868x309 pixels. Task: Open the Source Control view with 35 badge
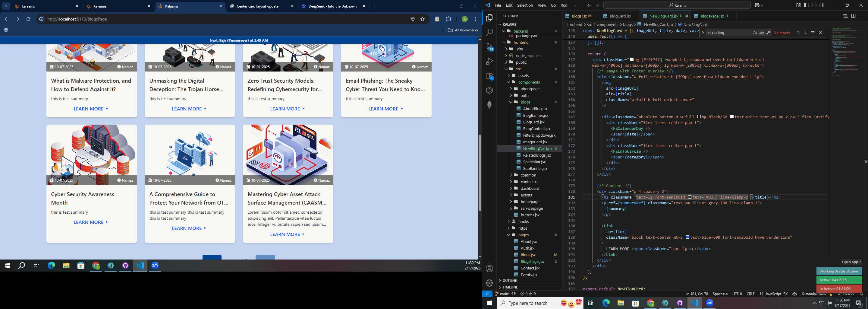489,47
